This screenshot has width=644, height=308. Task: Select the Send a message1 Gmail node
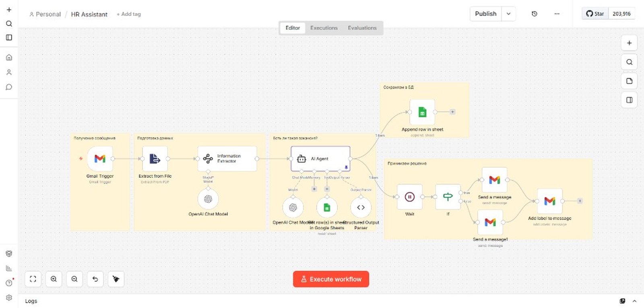490,222
